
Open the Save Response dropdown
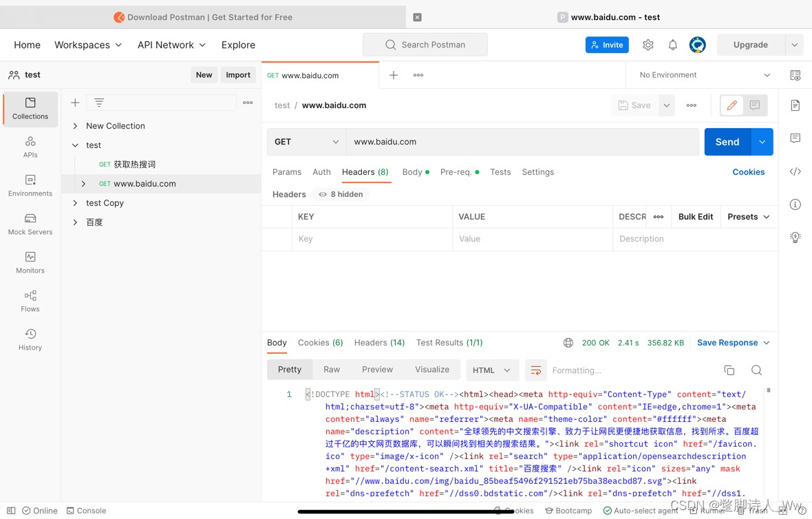[734, 343]
